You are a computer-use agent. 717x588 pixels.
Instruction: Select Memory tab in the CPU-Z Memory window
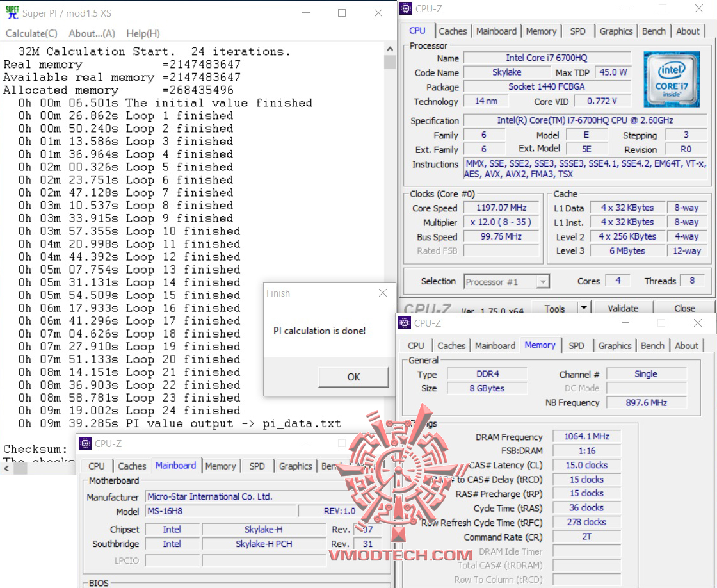click(x=540, y=345)
